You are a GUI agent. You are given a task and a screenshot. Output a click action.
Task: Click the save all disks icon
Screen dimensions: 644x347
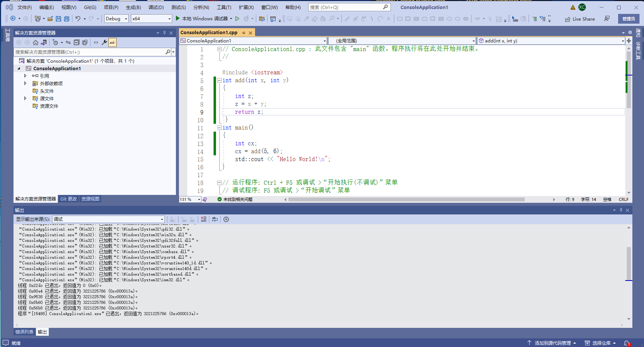67,18
